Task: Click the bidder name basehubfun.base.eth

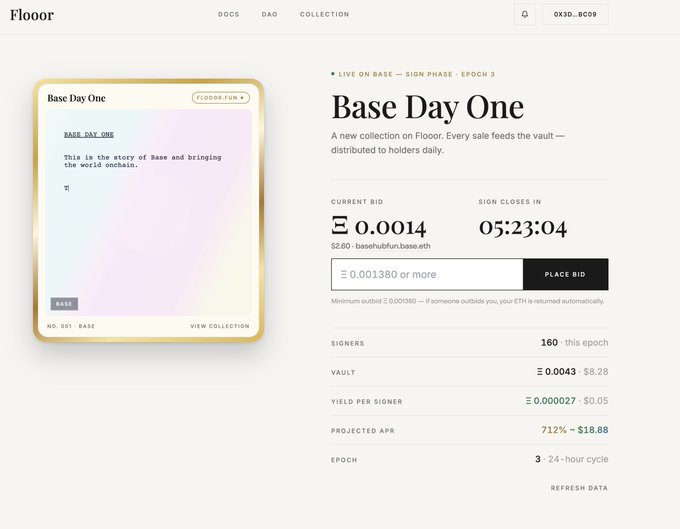Action: click(x=393, y=246)
